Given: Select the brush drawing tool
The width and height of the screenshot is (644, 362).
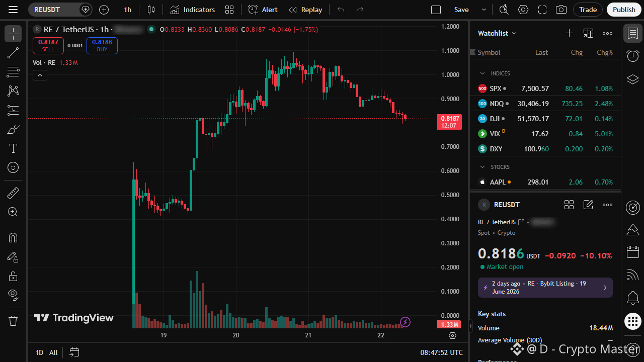Looking at the screenshot, I should pyautogui.click(x=13, y=129).
